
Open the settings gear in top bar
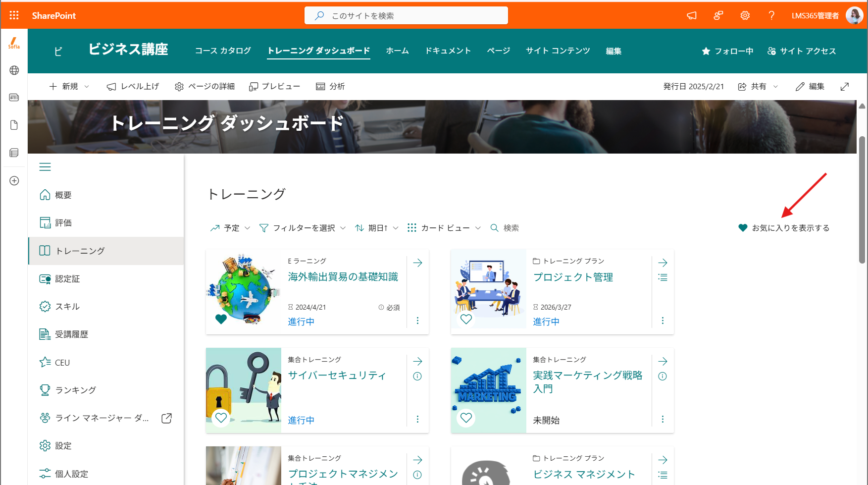pyautogui.click(x=745, y=16)
